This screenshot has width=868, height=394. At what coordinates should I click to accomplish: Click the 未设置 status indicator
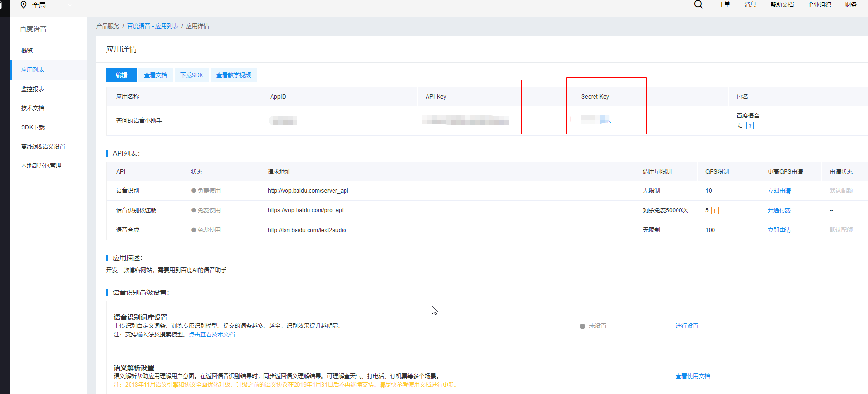coord(593,326)
